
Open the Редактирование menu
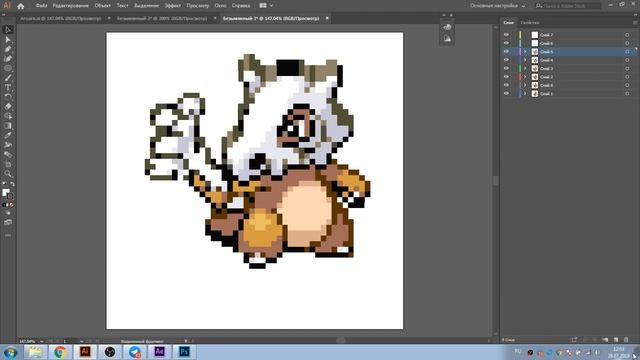(x=71, y=6)
